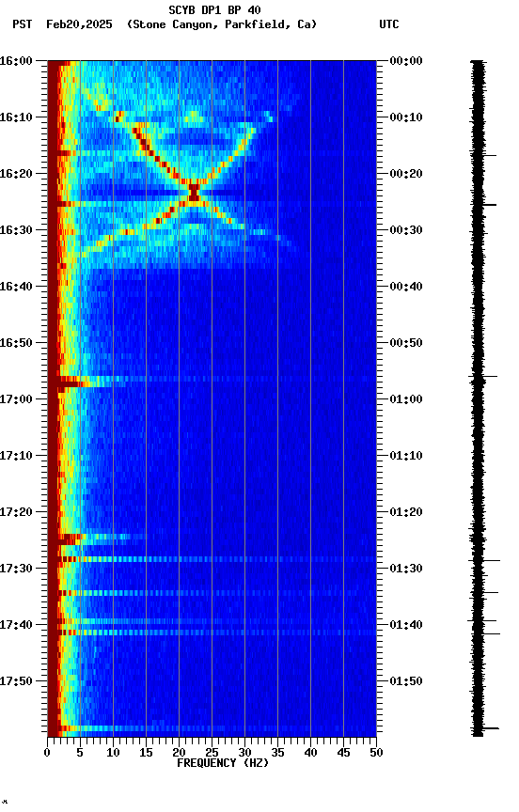Click the '25' frequency axis label
The height and width of the screenshot is (812, 519).
click(212, 754)
